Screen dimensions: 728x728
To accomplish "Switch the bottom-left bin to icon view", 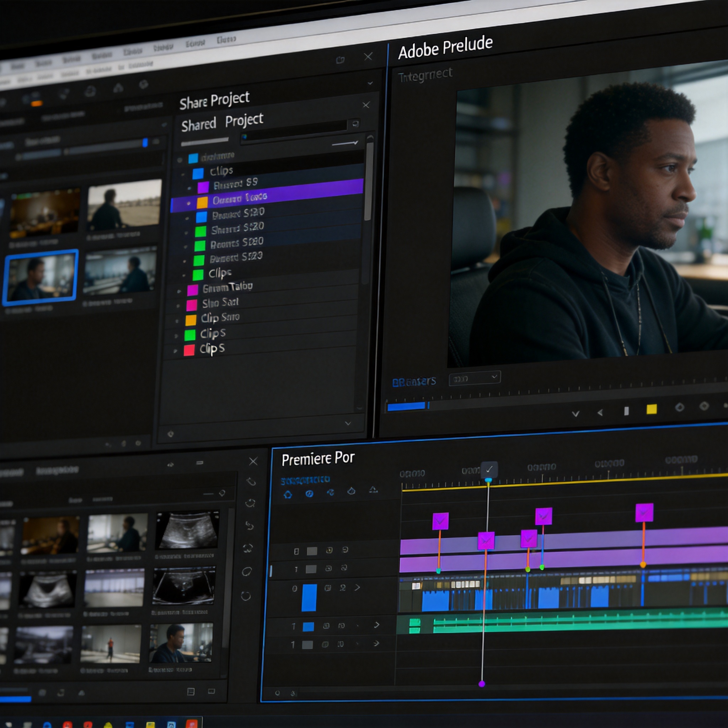I will coord(212,691).
